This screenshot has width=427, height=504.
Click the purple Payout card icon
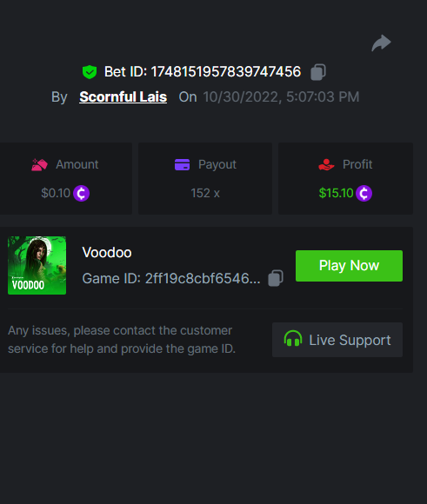pos(182,164)
